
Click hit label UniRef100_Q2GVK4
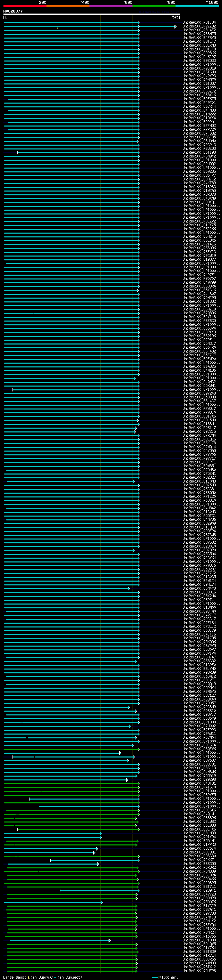click(199, 558)
